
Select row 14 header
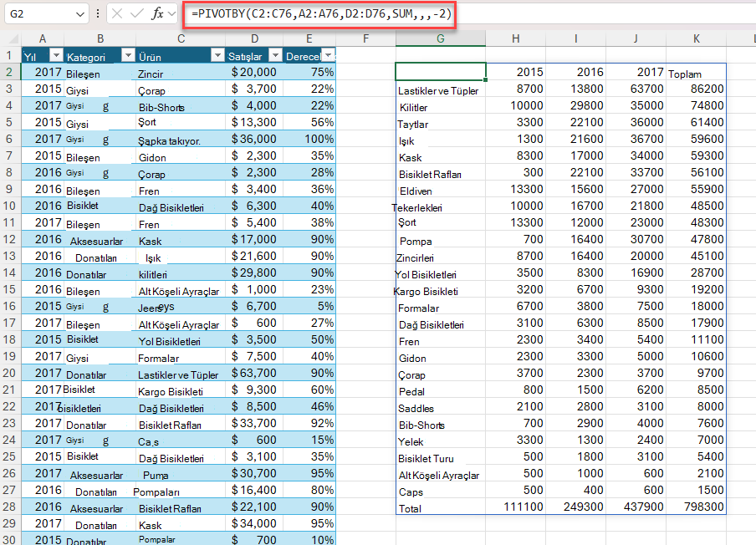10,272
